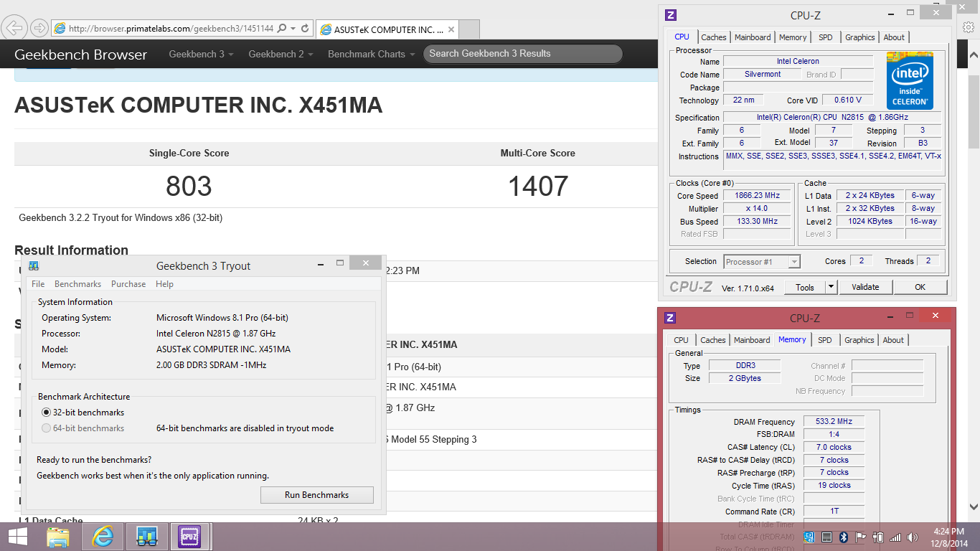Image resolution: width=980 pixels, height=551 pixels.
Task: Click the Search Geekbench 3 Results field
Action: (x=523, y=54)
